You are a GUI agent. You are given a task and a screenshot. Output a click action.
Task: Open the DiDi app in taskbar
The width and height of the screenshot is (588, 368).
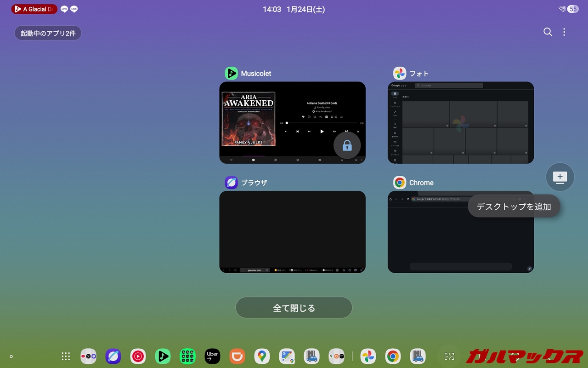[x=237, y=356]
